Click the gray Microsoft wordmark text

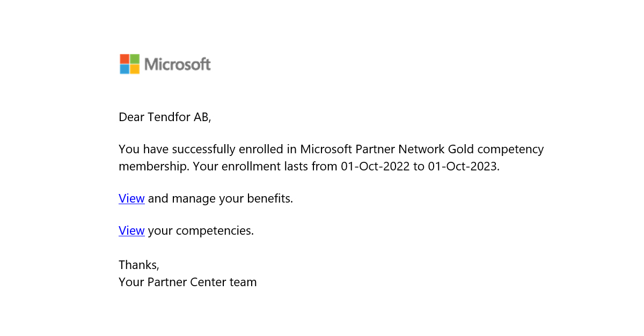coord(178,64)
